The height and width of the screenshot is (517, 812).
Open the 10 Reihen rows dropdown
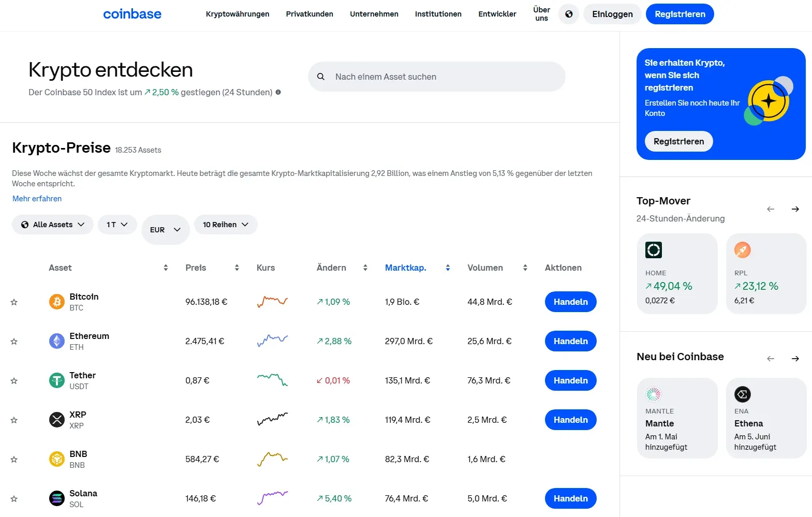(x=226, y=225)
